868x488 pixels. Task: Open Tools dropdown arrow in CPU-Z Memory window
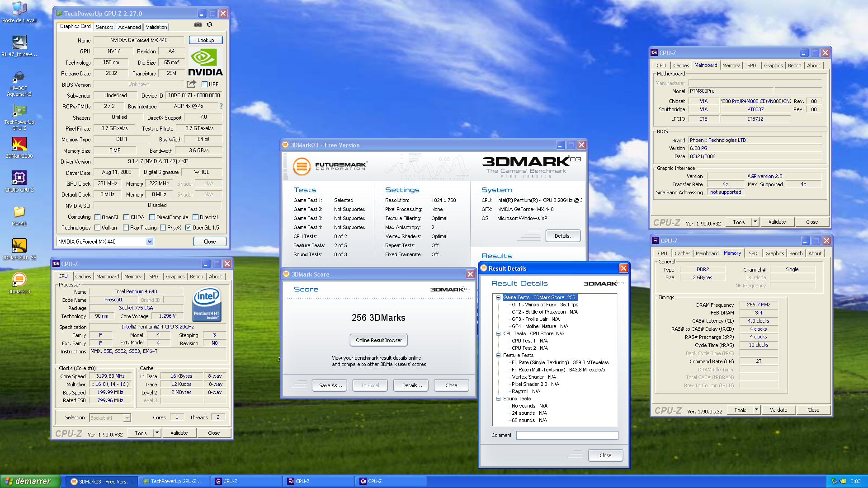pos(756,410)
